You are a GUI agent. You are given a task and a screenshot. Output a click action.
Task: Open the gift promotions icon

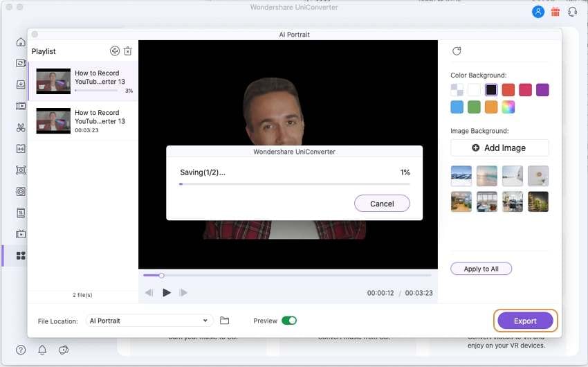coord(555,12)
